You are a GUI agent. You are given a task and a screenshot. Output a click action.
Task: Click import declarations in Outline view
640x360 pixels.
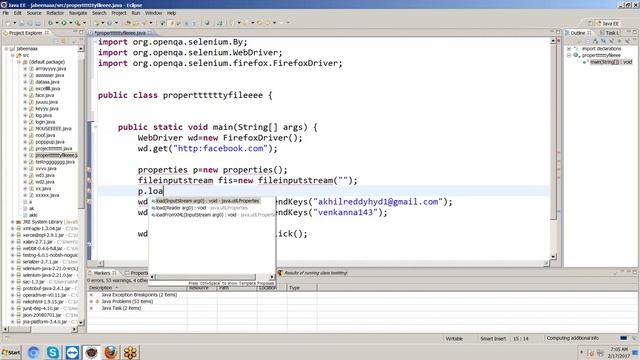coord(601,49)
